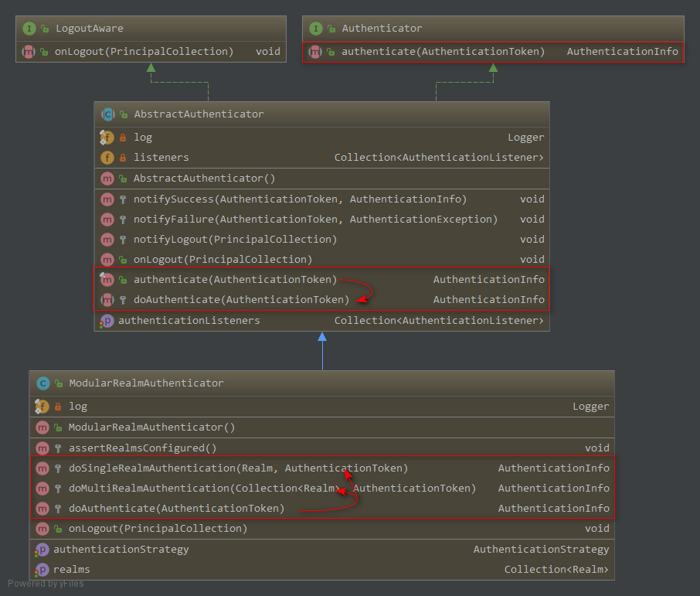Image resolution: width=700 pixels, height=596 pixels.
Task: Click the Powered by yFiles label
Action: tap(46, 584)
